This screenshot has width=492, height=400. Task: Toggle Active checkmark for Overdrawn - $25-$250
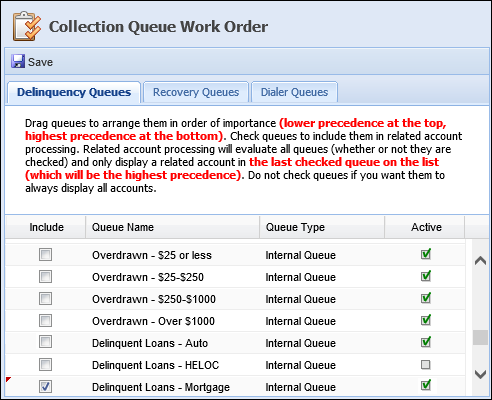click(x=426, y=276)
